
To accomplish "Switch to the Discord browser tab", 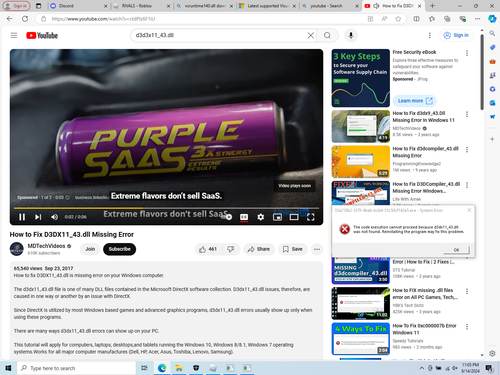I will coord(78,6).
